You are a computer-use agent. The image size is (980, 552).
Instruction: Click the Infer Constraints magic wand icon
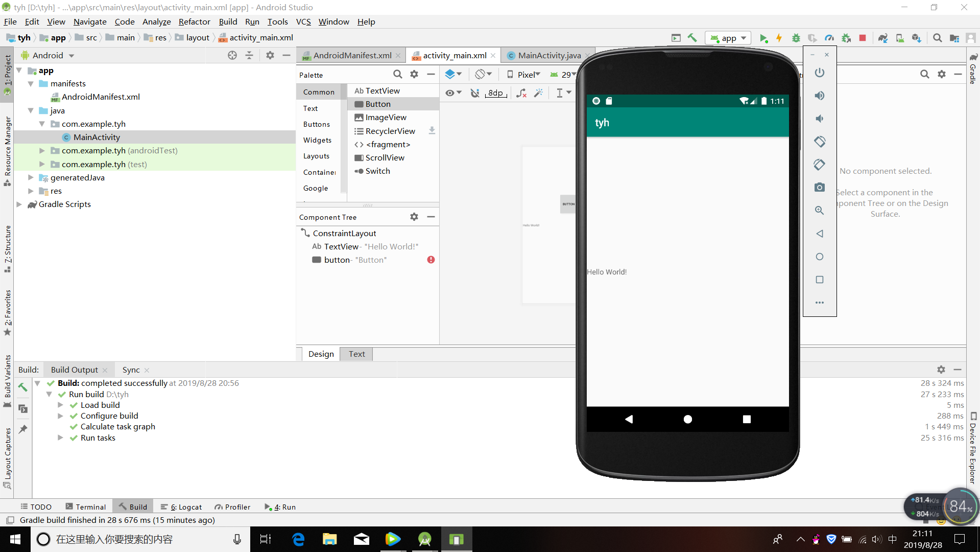(x=538, y=93)
